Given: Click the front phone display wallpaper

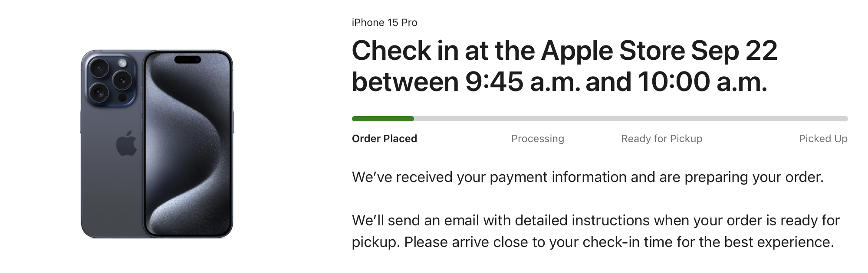Looking at the screenshot, I should point(187,144).
